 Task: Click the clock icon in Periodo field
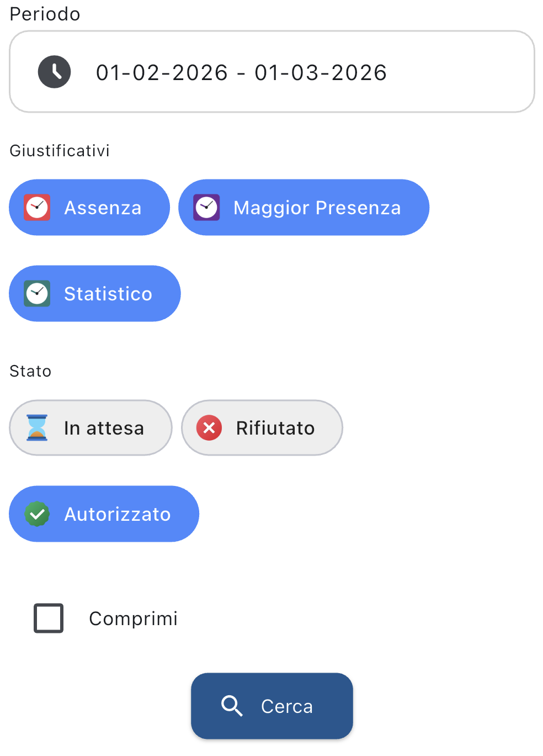click(x=54, y=72)
